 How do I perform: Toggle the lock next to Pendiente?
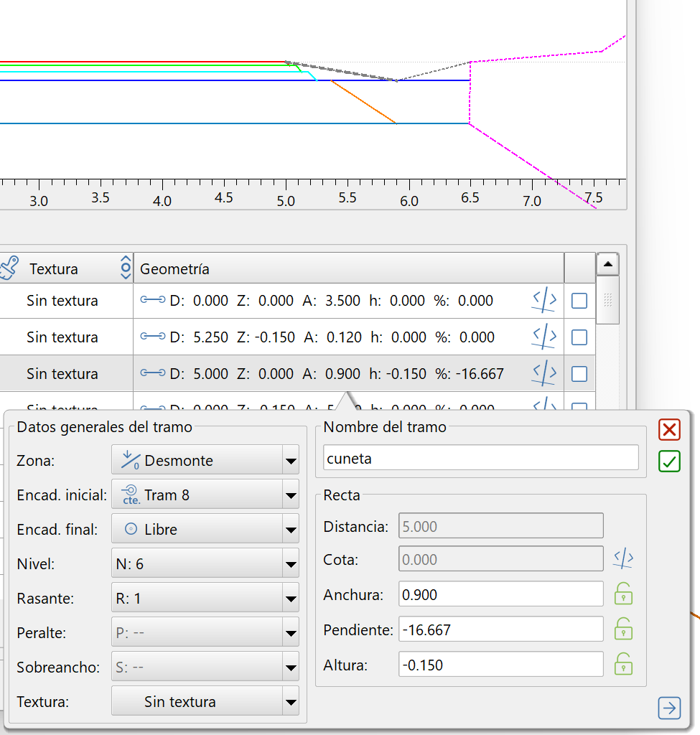(624, 629)
